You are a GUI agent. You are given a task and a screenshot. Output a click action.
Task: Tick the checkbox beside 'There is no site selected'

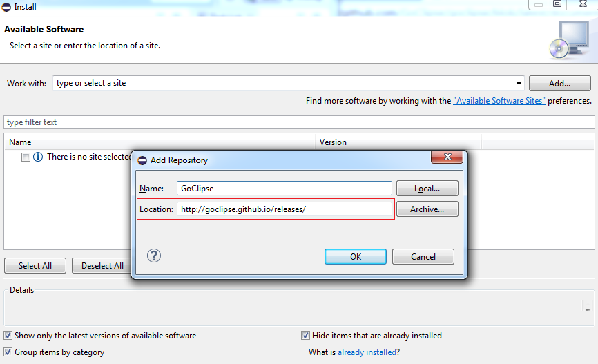point(26,157)
